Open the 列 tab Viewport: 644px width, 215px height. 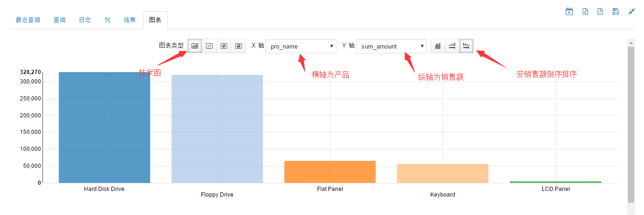coord(108,20)
